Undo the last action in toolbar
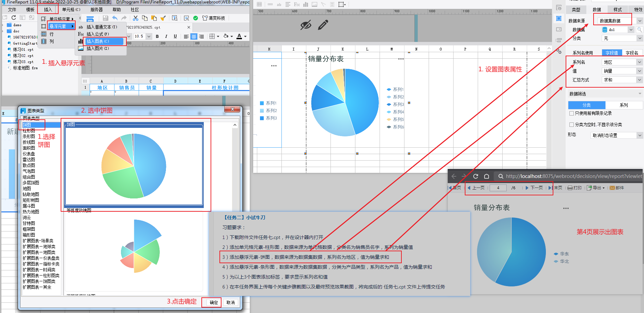This screenshot has width=644, height=313. pos(115,18)
